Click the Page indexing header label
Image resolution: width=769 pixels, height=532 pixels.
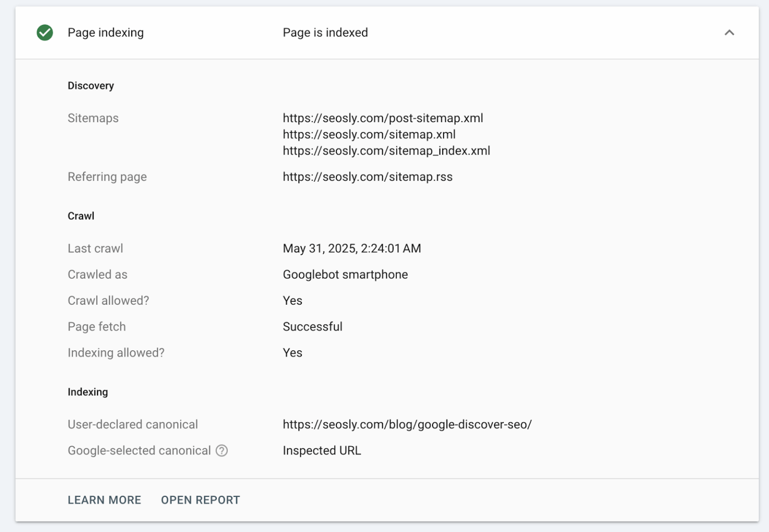106,33
